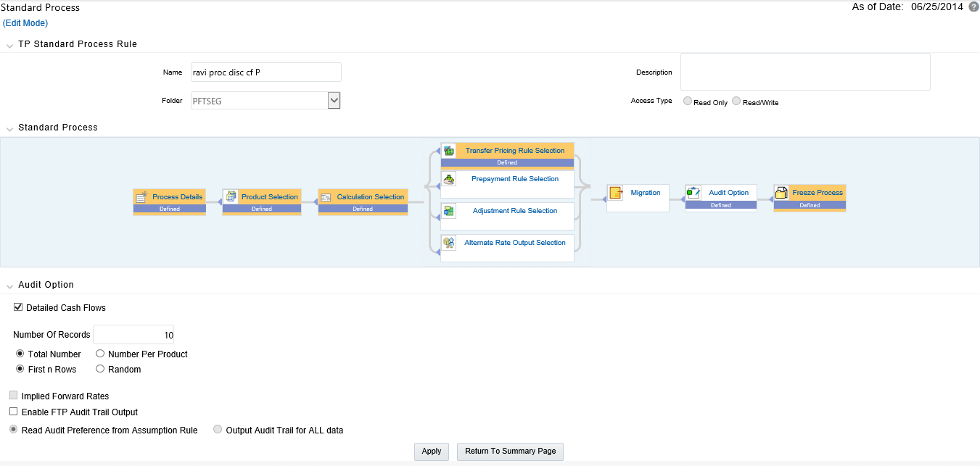Select Read Audit Preference from Assumption Rule
This screenshot has width=980, height=466.
pos(14,430)
